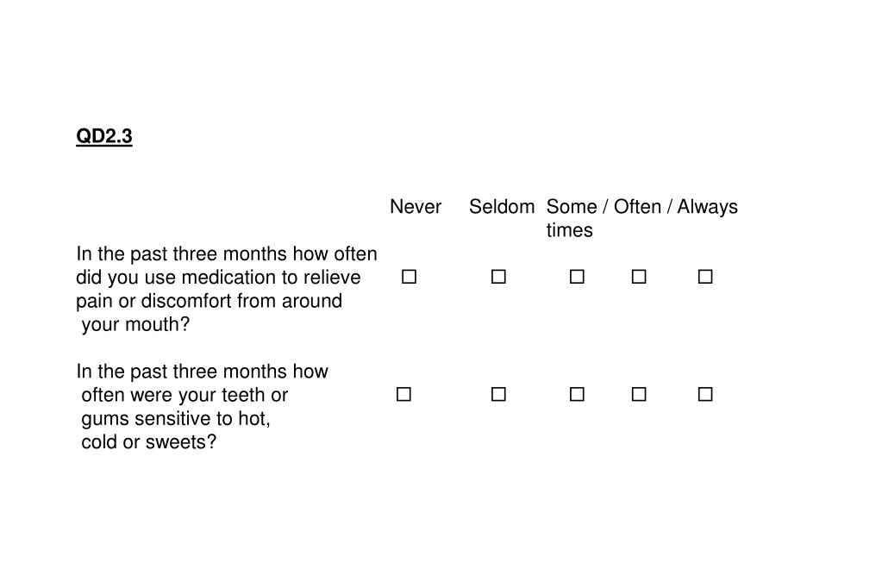Check Always for the sensitive teeth question
This screenshot has height=588, width=882.
[705, 394]
